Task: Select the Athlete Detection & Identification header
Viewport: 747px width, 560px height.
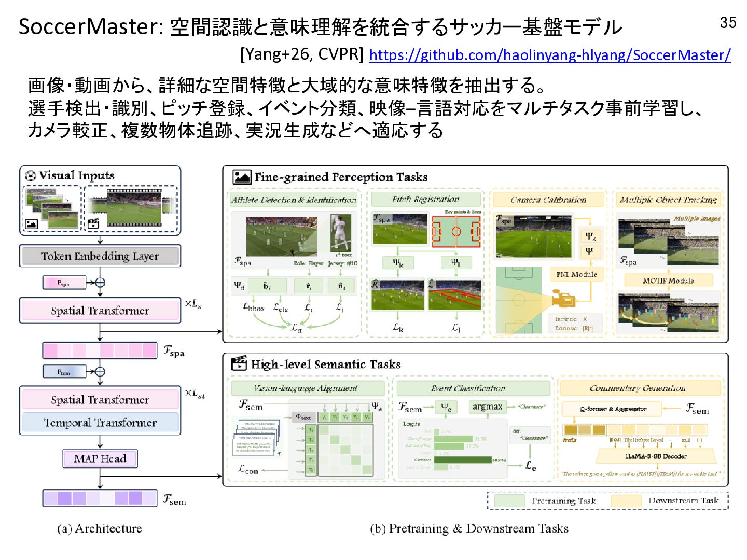Action: pos(294,200)
